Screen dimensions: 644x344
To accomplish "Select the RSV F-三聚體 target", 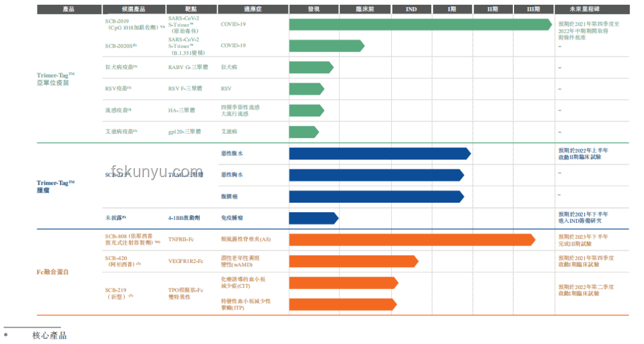I will (x=185, y=88).
